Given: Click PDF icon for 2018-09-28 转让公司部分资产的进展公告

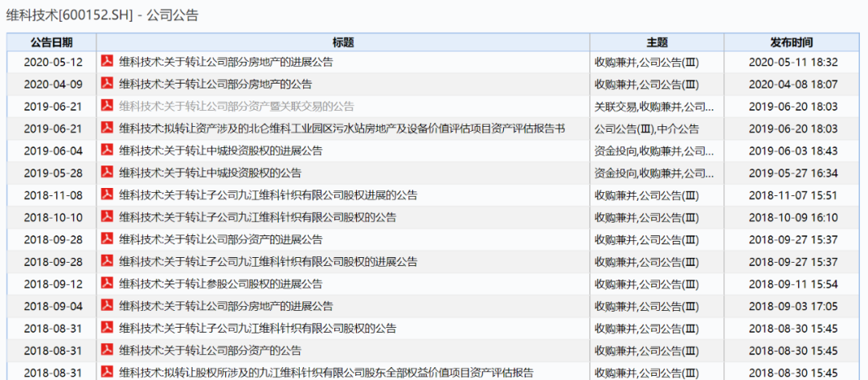Looking at the screenshot, I should coord(107,239).
